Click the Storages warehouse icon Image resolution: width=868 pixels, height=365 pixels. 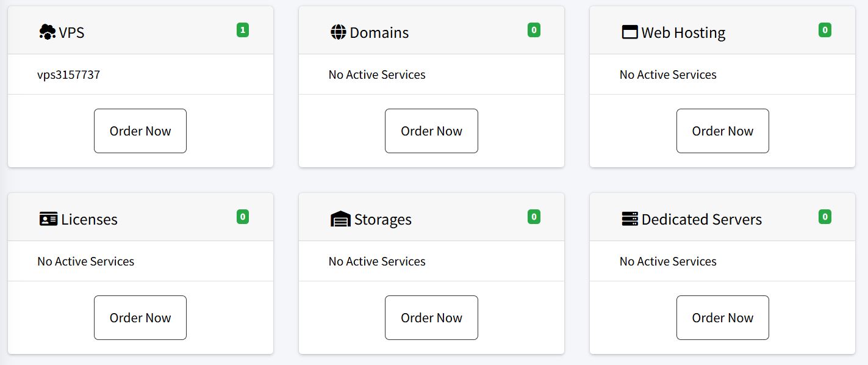(x=340, y=219)
